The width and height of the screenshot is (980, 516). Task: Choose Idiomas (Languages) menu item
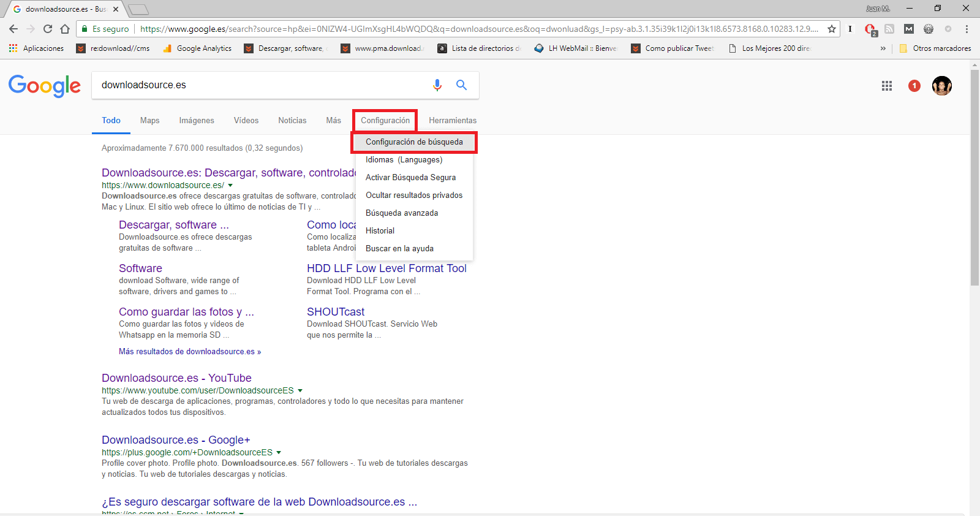[414, 160]
